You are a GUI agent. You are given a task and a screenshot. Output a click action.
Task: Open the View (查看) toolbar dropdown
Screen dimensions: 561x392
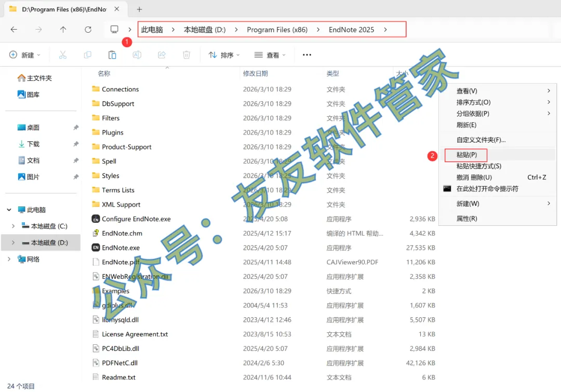point(270,55)
